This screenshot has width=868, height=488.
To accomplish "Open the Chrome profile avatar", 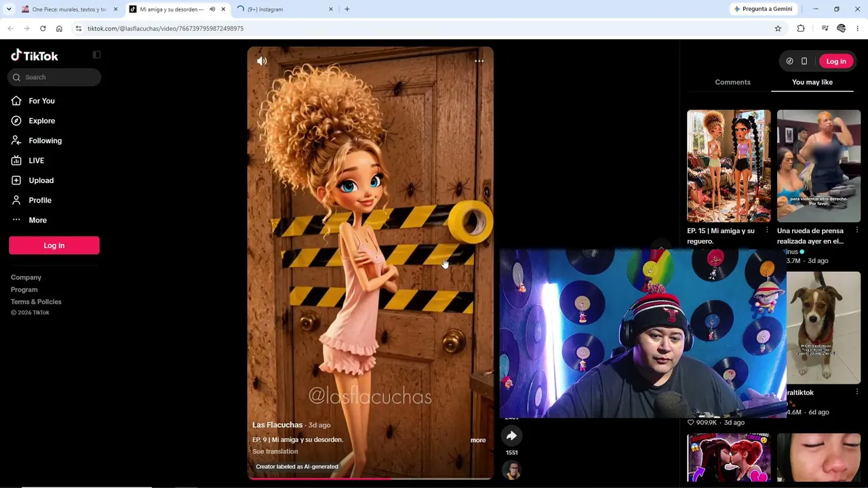I will coord(842,28).
